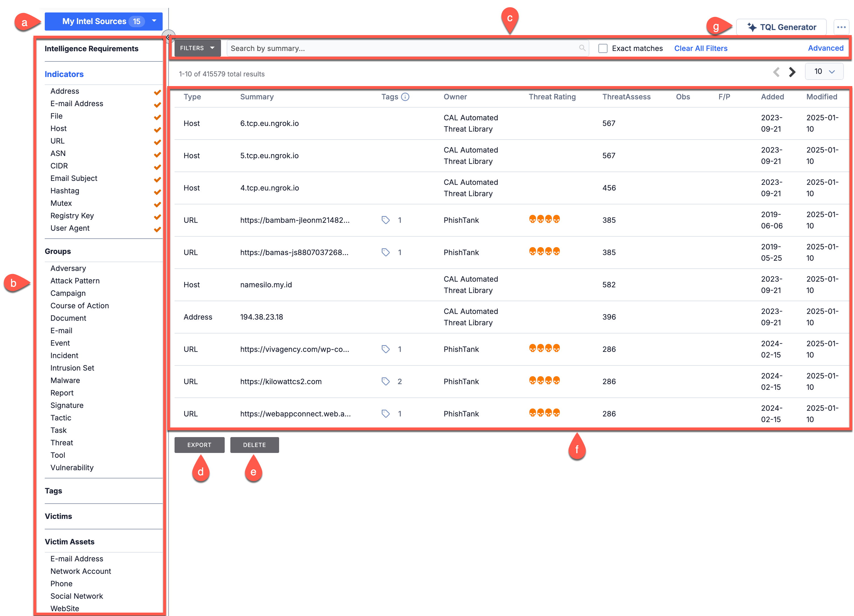The image size is (854, 616).
Task: Toggle the Exact matches checkbox
Action: click(603, 48)
